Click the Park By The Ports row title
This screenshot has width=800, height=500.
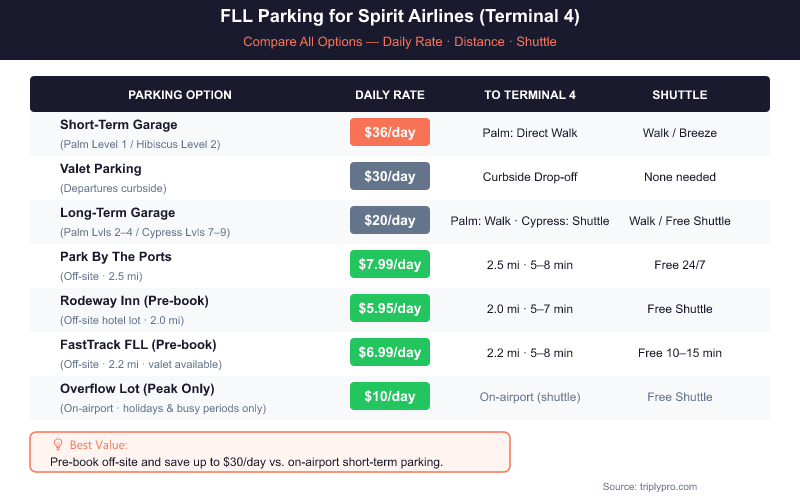(x=116, y=256)
